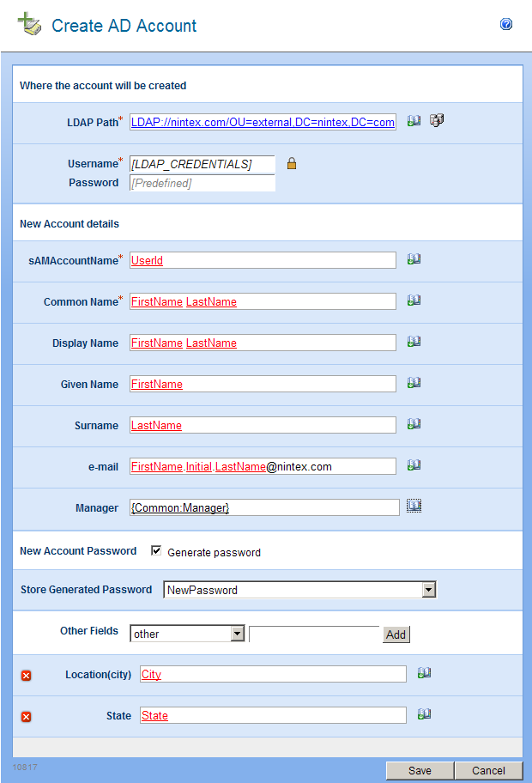Click into the Surname input field
Image resolution: width=532 pixels, height=783 pixels.
[x=263, y=425]
